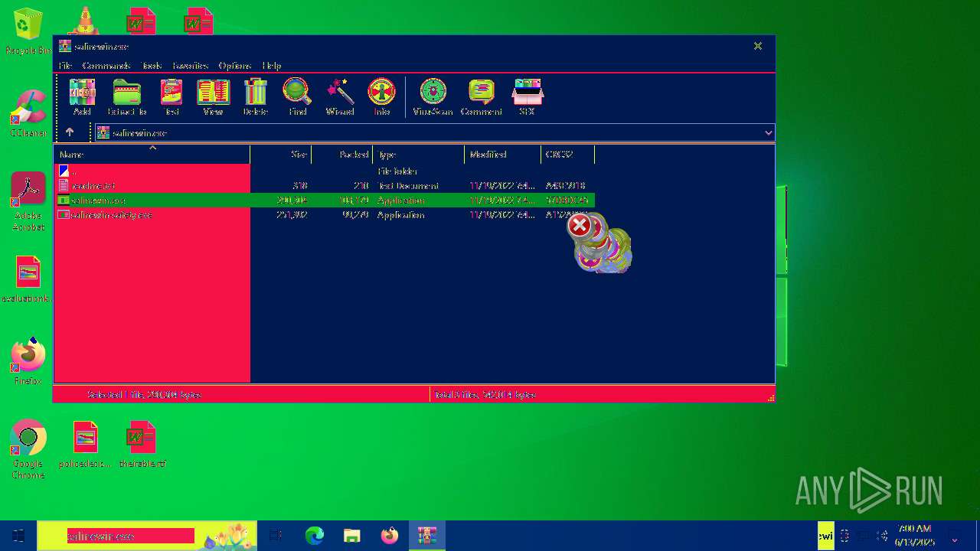Open the Commands menu
The width and height of the screenshot is (980, 551).
tap(106, 66)
